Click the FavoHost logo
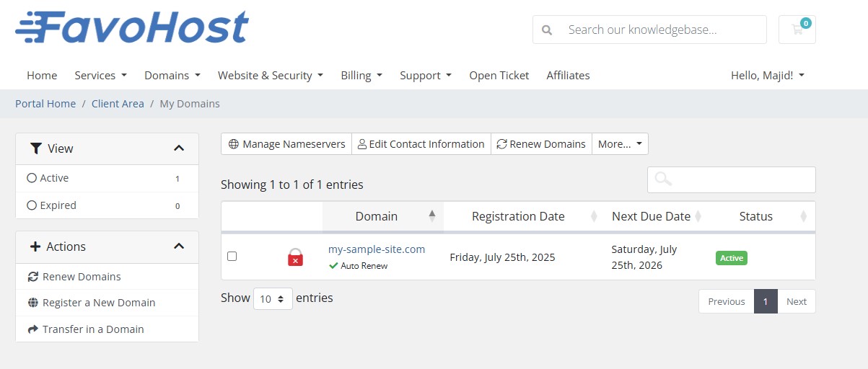The width and height of the screenshot is (868, 369). point(132,28)
